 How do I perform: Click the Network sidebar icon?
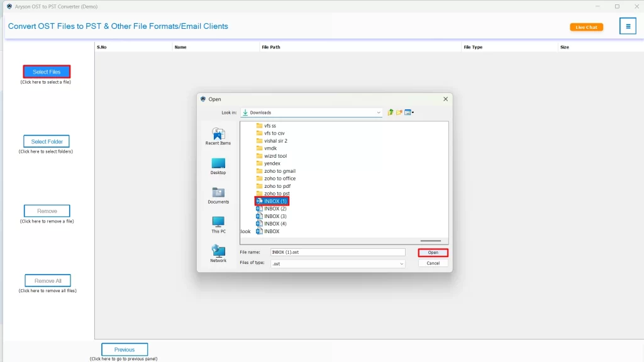(218, 253)
